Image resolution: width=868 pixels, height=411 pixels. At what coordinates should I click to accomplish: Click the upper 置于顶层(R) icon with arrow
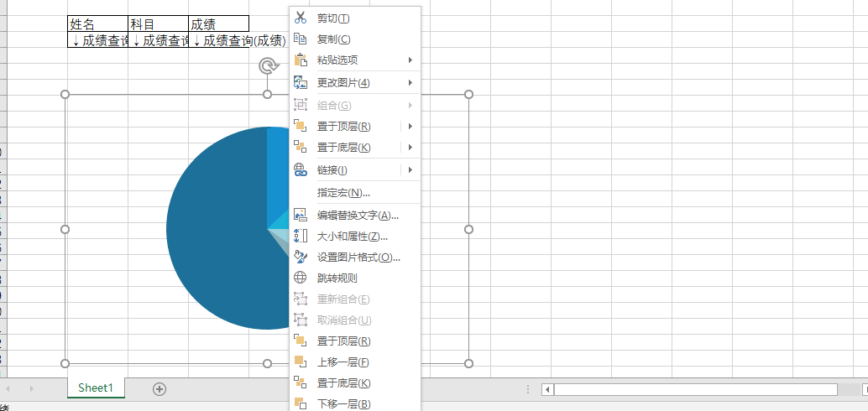click(300, 126)
